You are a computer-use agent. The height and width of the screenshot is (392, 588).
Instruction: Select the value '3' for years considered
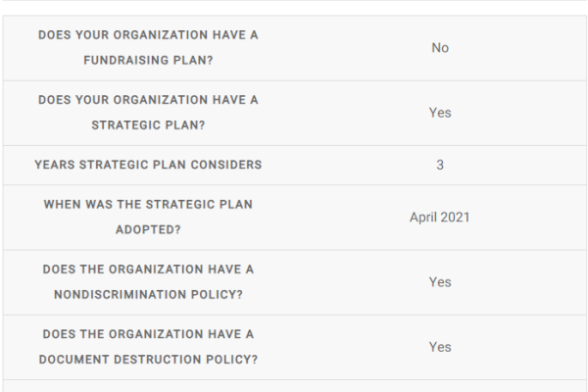point(440,165)
